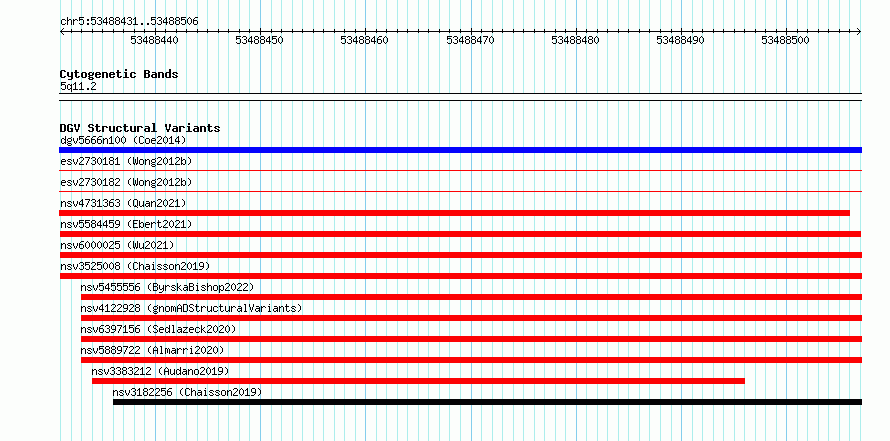Click the thin red esv2730181 variant line
This screenshot has height=441, width=890.
[x=460, y=170]
